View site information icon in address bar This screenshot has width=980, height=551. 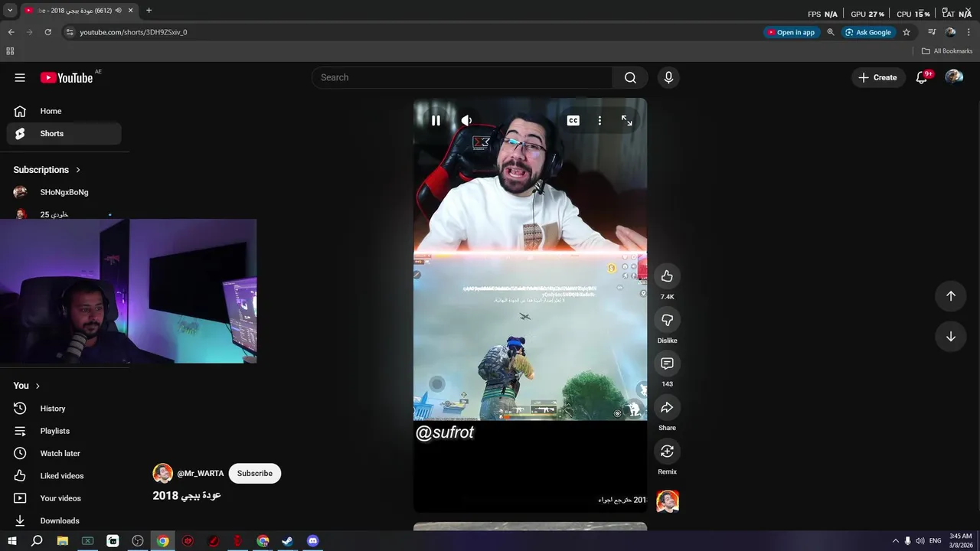[70, 32]
